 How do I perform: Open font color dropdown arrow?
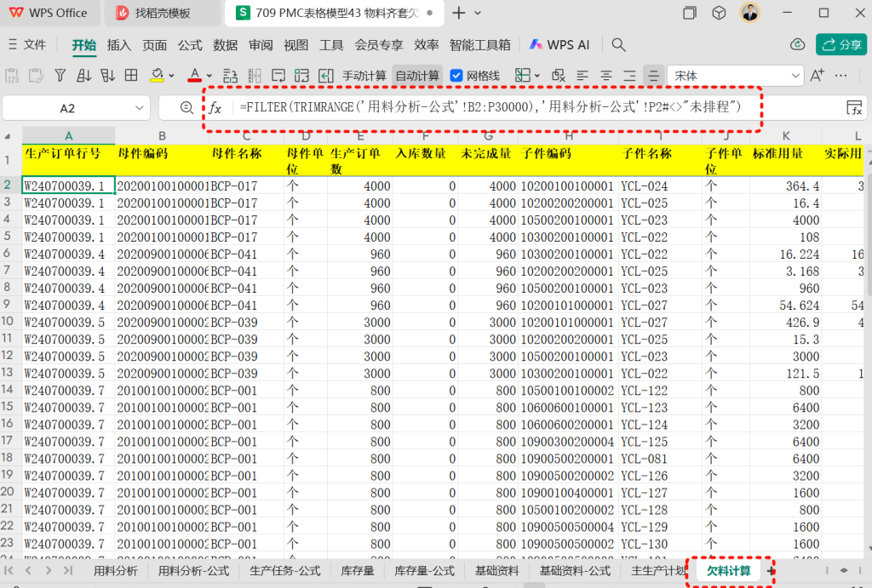(209, 76)
